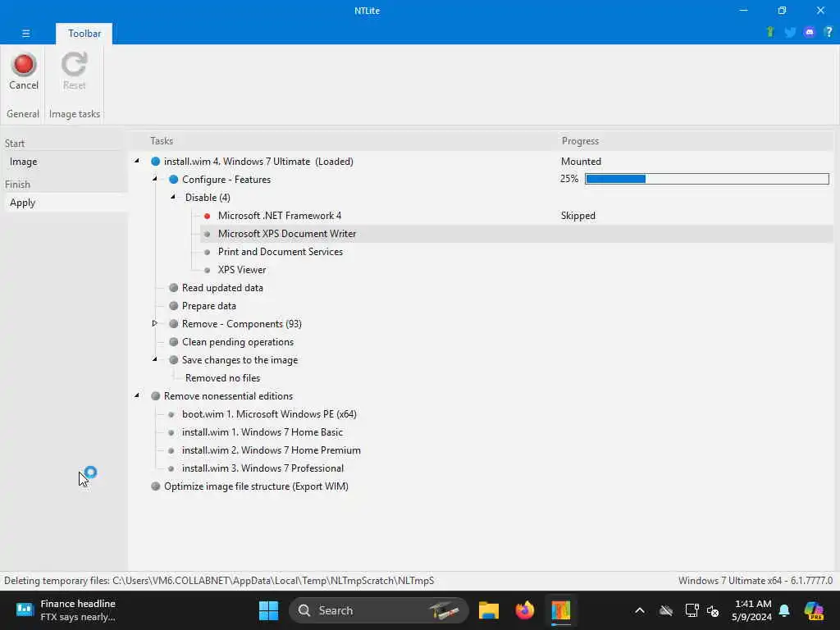Click Deleting temporary files status message
This screenshot has width=840, height=630.
tap(219, 581)
